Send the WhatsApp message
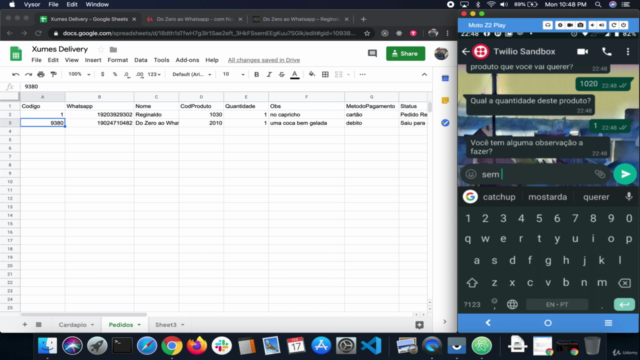Viewport: 640px width, 360px height. (625, 174)
